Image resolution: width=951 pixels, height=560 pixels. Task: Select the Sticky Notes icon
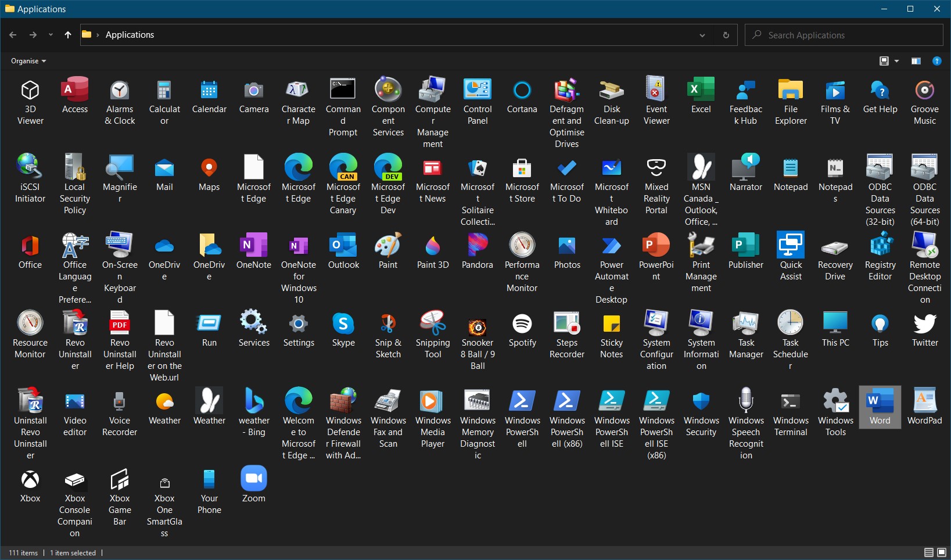[612, 324]
